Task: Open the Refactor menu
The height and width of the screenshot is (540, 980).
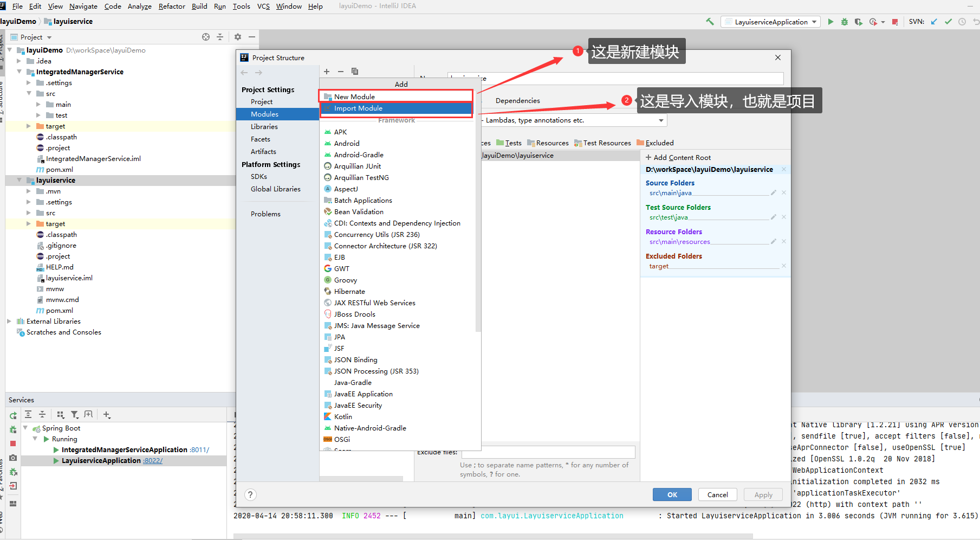Action: click(172, 7)
